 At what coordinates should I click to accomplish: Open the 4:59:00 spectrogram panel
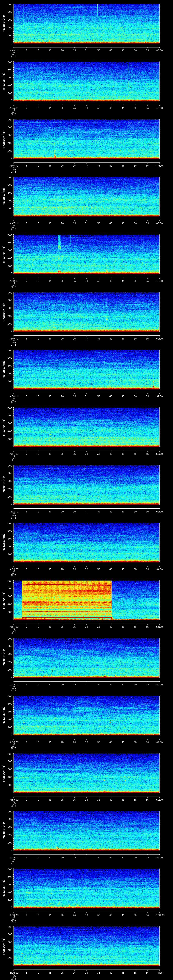(x=87, y=888)
